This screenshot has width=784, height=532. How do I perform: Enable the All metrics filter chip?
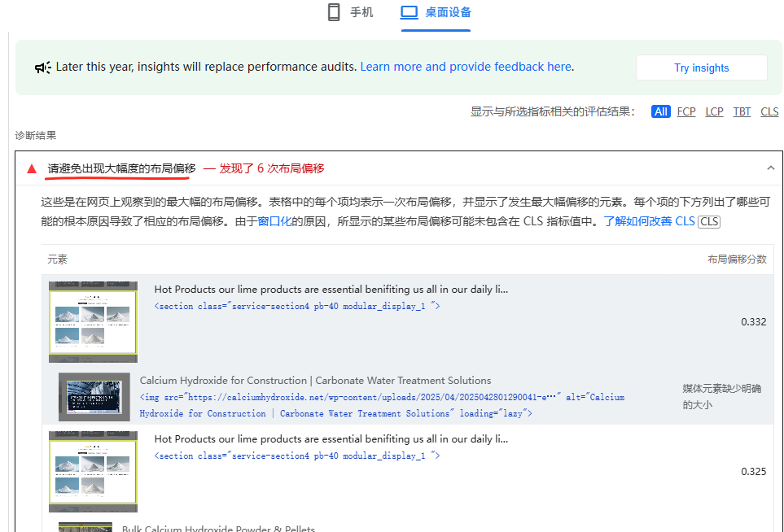coord(660,111)
